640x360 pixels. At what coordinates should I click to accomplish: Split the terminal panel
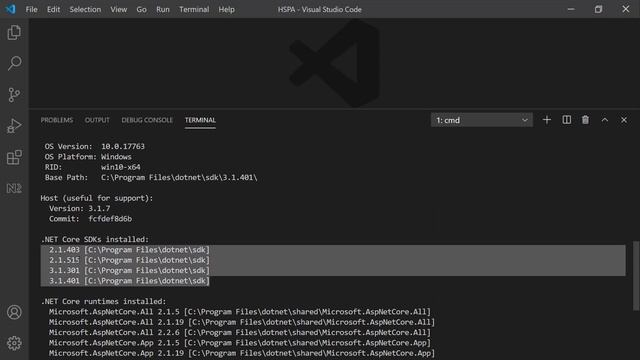567,120
